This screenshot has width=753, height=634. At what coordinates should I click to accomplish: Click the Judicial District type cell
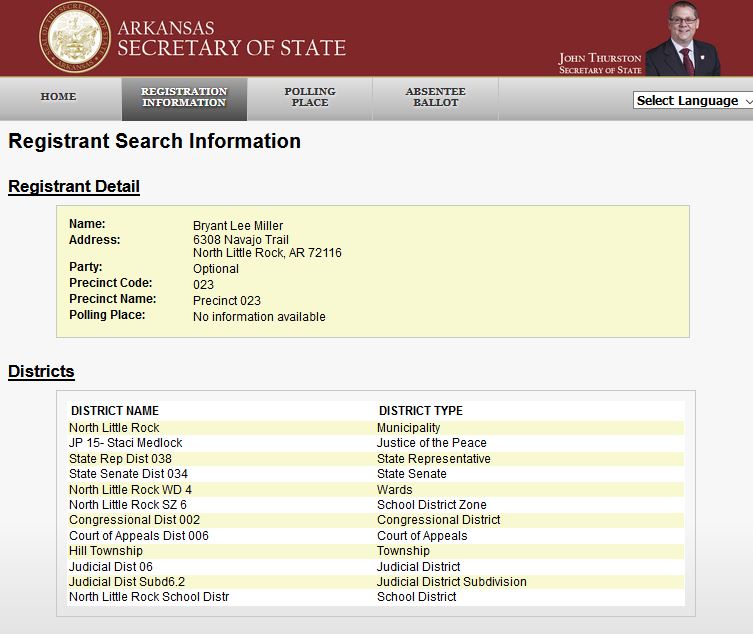tap(418, 567)
